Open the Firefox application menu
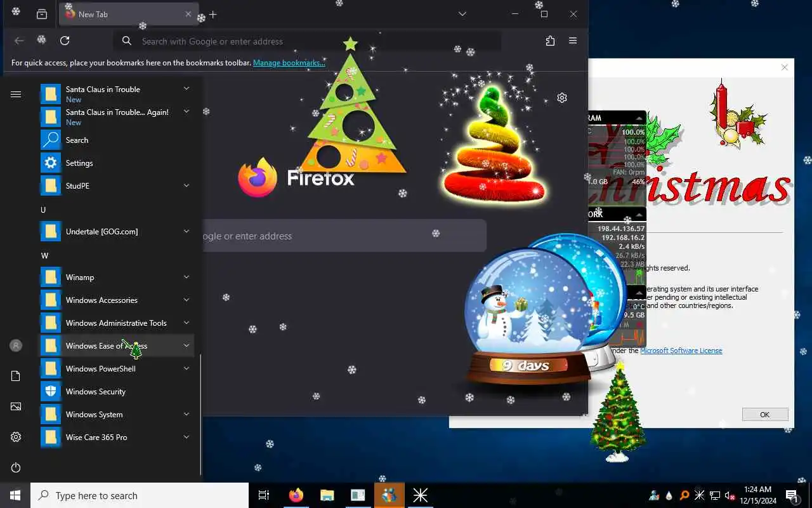812x508 pixels. (x=573, y=41)
